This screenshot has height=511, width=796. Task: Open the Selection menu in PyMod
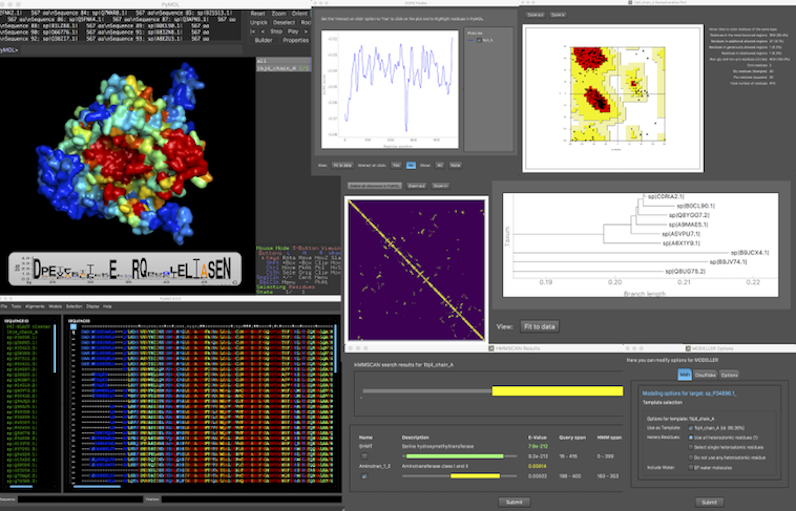74,306
